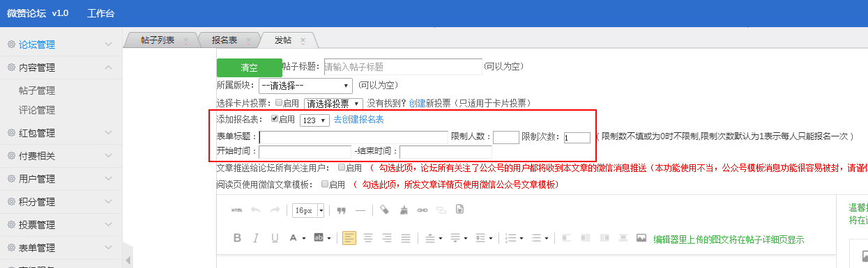Viewport: 868px width, 268px height.
Task: Expand the 用户管理 sidebar section
Action: [61, 179]
